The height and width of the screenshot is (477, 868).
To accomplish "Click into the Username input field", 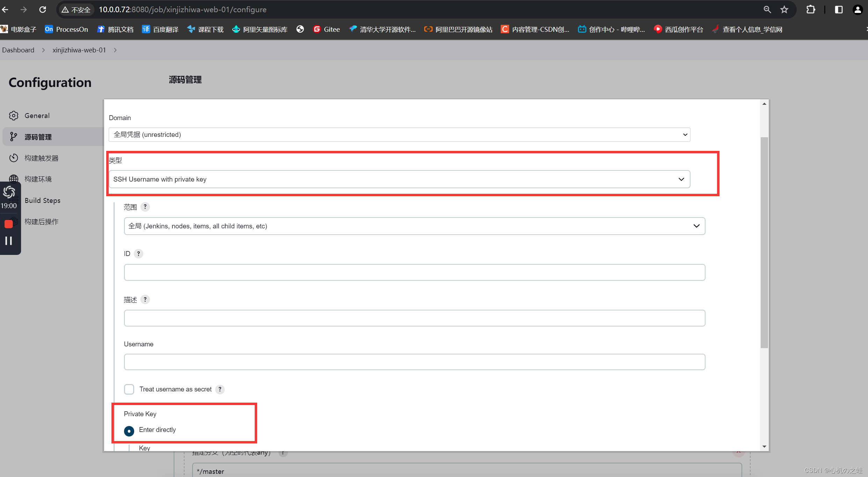I will pyautogui.click(x=414, y=362).
